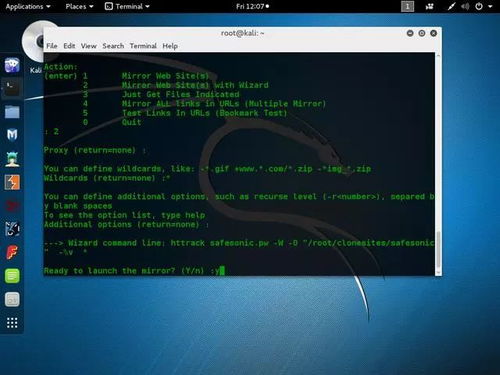500x375 pixels.
Task: Open the Help menu in the terminal
Action: pyautogui.click(x=170, y=46)
